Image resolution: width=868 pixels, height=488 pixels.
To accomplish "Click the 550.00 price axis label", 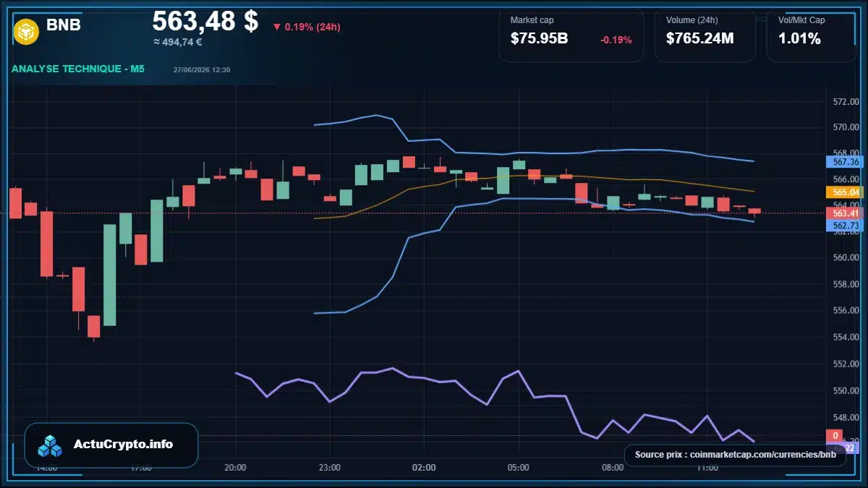I will coord(846,391).
